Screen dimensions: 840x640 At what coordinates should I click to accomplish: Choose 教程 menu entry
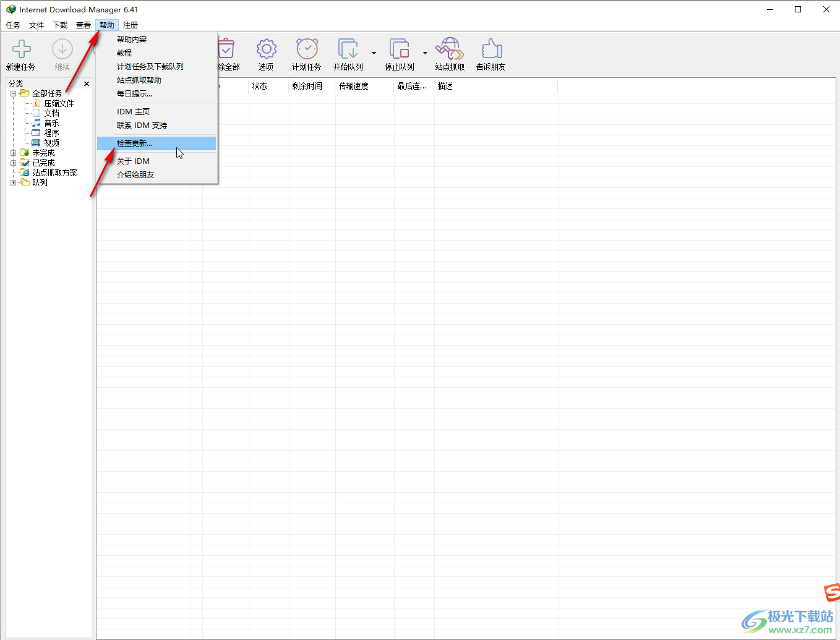coord(156,53)
